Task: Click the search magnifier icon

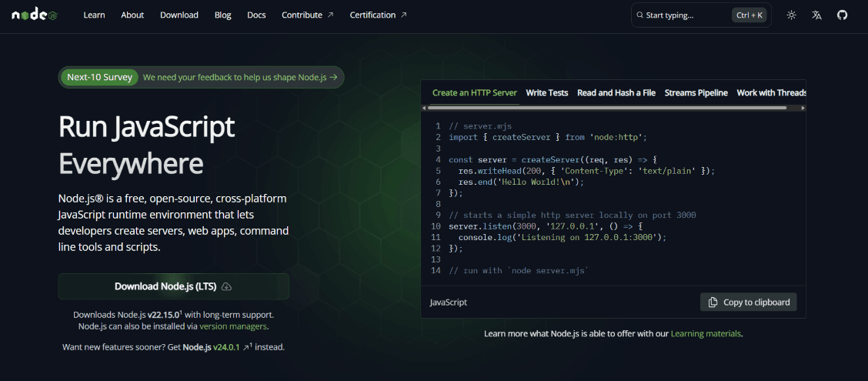Action: (x=640, y=15)
